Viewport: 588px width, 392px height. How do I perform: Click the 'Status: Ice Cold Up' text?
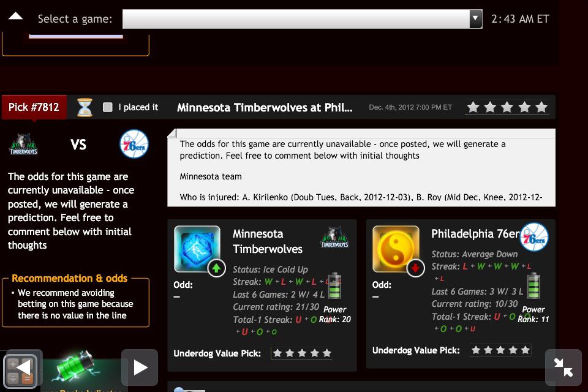(270, 269)
